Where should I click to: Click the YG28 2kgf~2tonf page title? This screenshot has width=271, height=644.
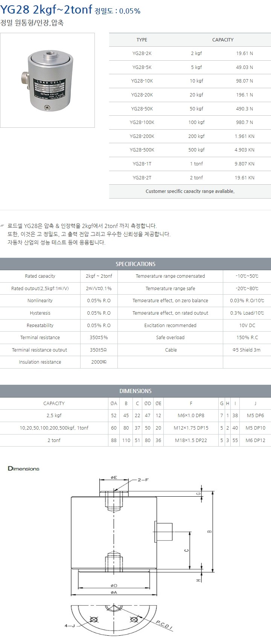coord(46,9)
